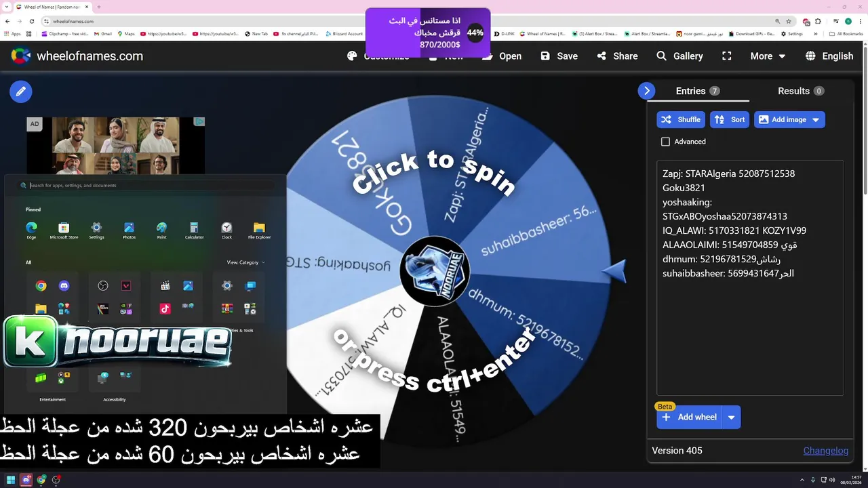The width and height of the screenshot is (868, 488).
Task: Open Paint from pinned apps
Action: 161,230
